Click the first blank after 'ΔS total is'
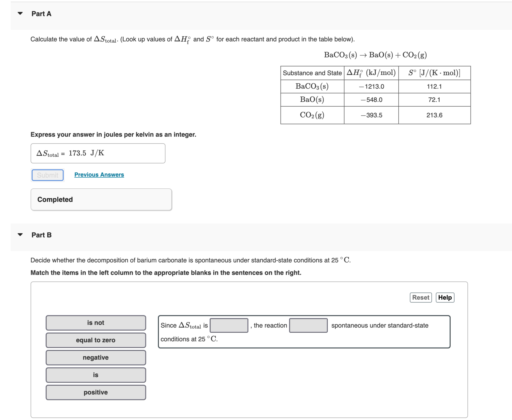 click(229, 325)
